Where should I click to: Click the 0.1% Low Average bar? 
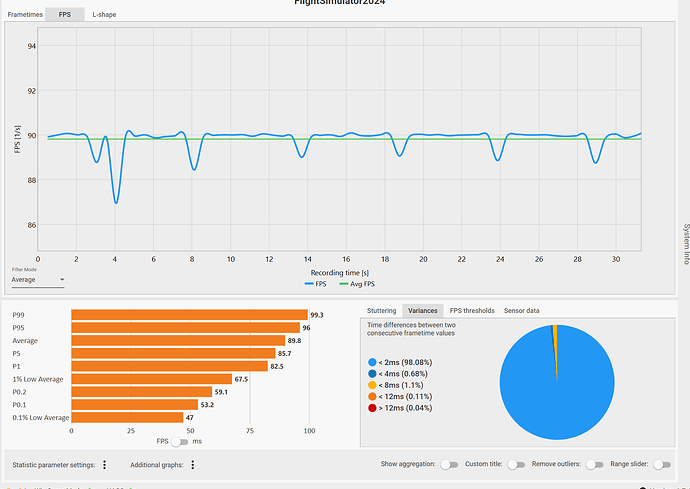[127, 417]
